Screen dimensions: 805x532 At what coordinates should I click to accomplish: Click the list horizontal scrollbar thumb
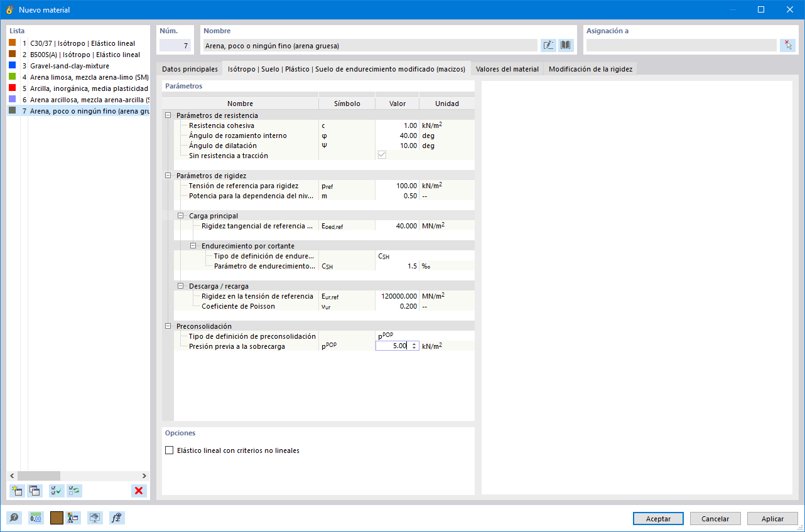[39, 476]
